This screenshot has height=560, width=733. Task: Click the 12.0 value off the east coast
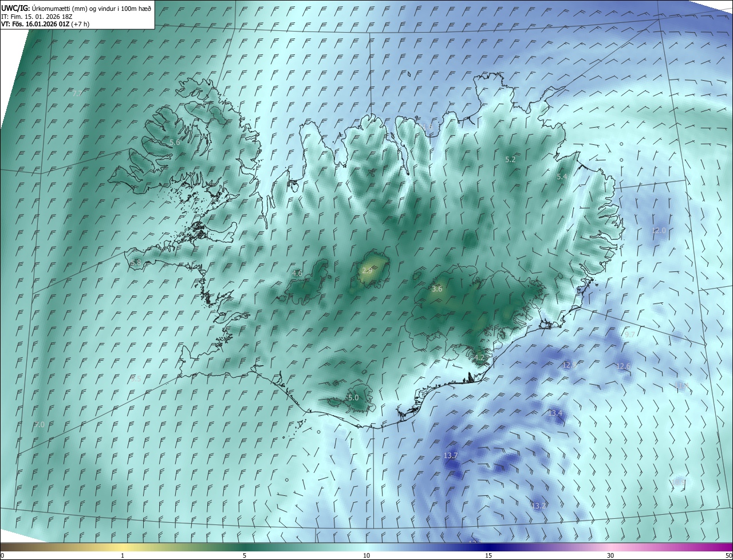(x=659, y=231)
